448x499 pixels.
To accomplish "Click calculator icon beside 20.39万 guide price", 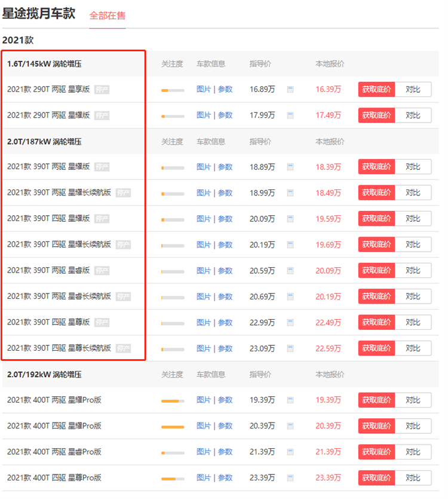I will click(290, 426).
